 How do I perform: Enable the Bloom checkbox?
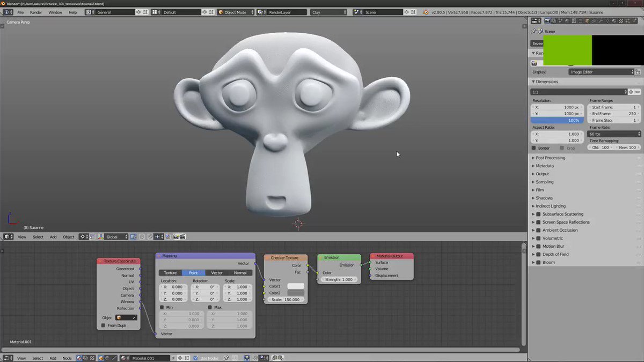(x=538, y=262)
